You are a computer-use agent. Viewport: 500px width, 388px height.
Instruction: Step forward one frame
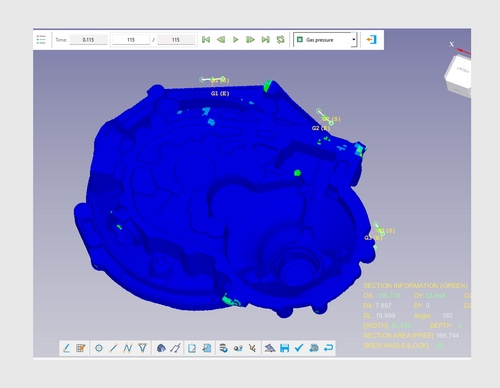[250, 40]
